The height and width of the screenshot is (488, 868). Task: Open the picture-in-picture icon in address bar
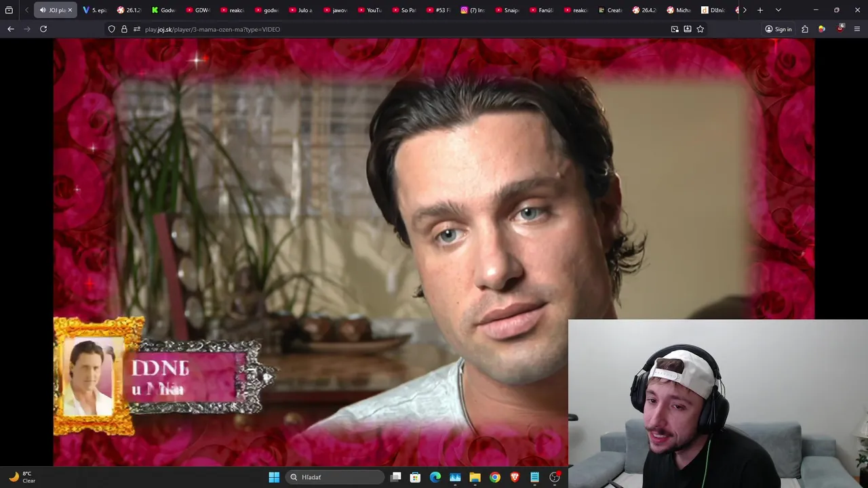click(x=675, y=29)
